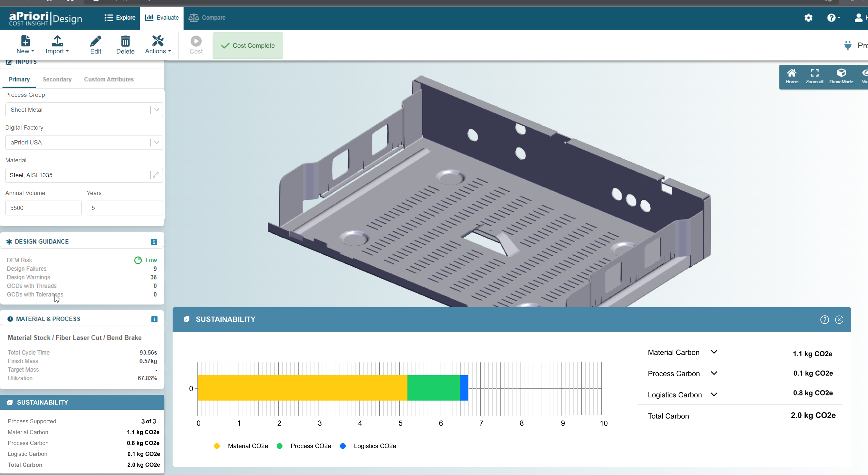This screenshot has width=868, height=475.
Task: Expand the Material Carbon breakdown
Action: 714,352
